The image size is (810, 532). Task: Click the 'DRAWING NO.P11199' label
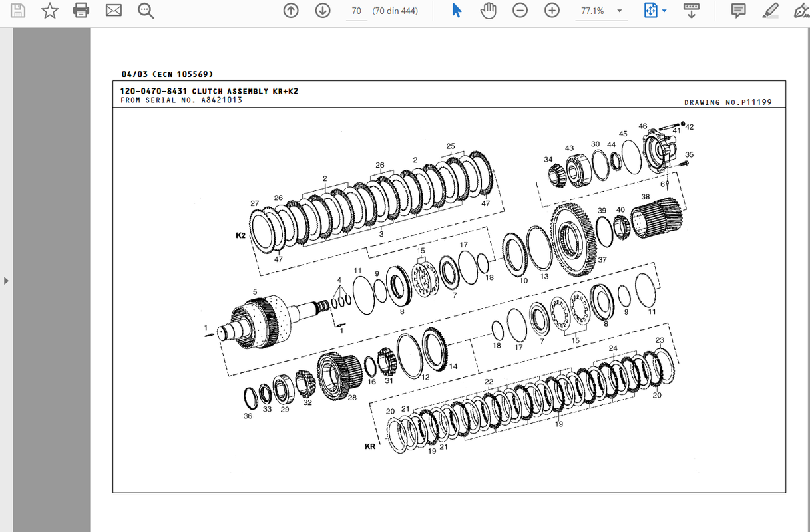click(x=727, y=102)
